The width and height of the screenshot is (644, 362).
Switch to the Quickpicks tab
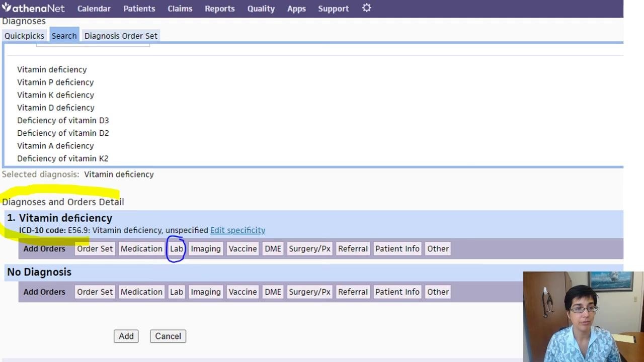tap(25, 36)
